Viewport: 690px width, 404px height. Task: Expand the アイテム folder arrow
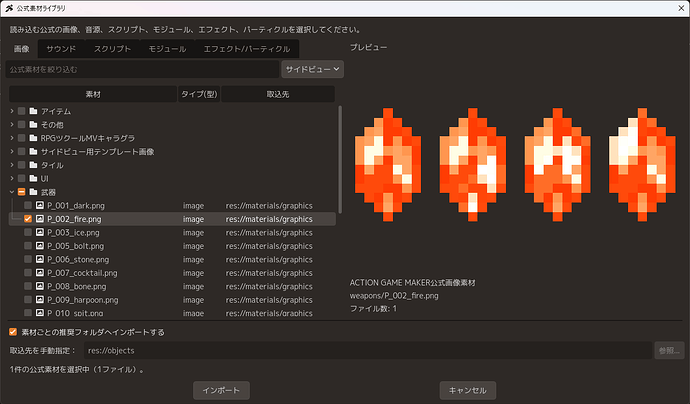(12, 111)
